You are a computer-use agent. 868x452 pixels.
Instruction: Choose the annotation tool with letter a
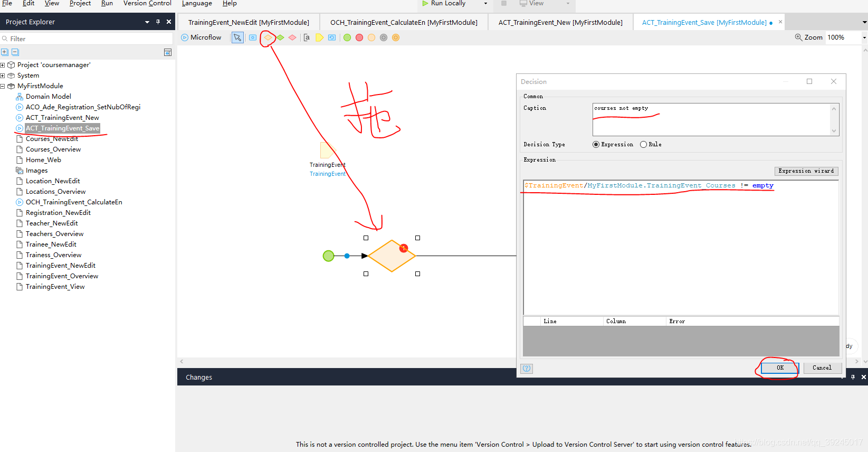pyautogui.click(x=307, y=37)
